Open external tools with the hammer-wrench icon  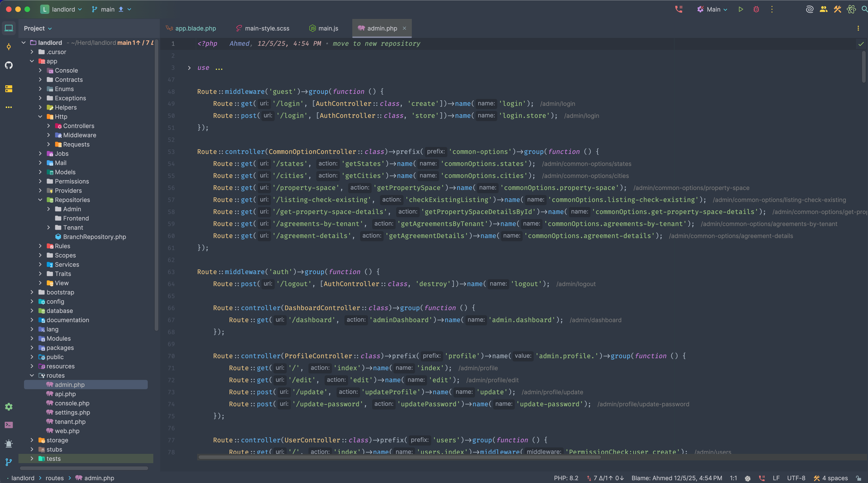[x=837, y=9]
